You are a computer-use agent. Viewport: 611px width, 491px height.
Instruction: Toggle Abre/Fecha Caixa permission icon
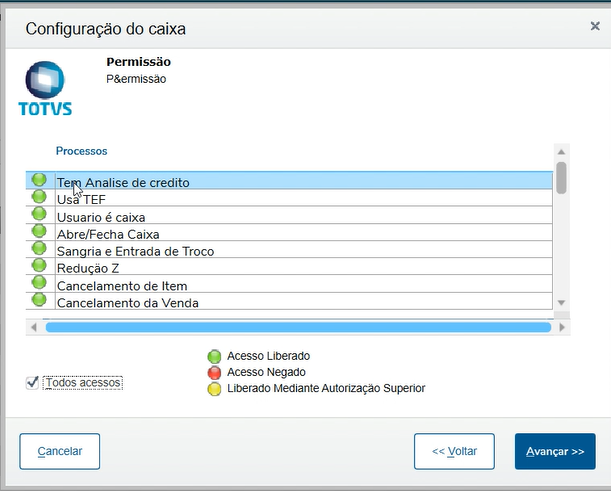click(x=39, y=231)
